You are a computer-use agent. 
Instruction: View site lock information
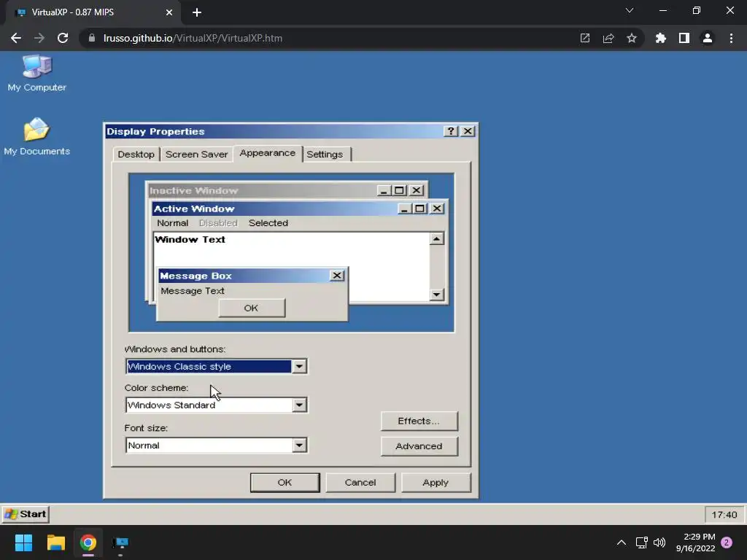92,38
